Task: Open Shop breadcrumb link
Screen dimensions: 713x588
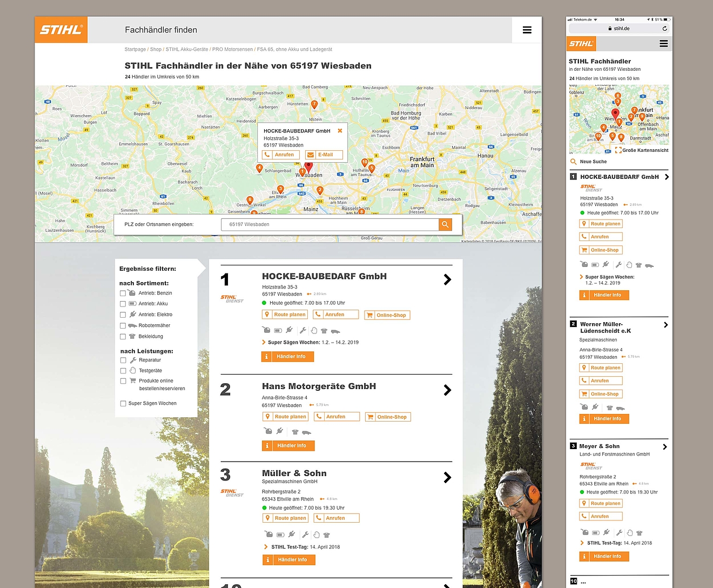Action: point(156,49)
